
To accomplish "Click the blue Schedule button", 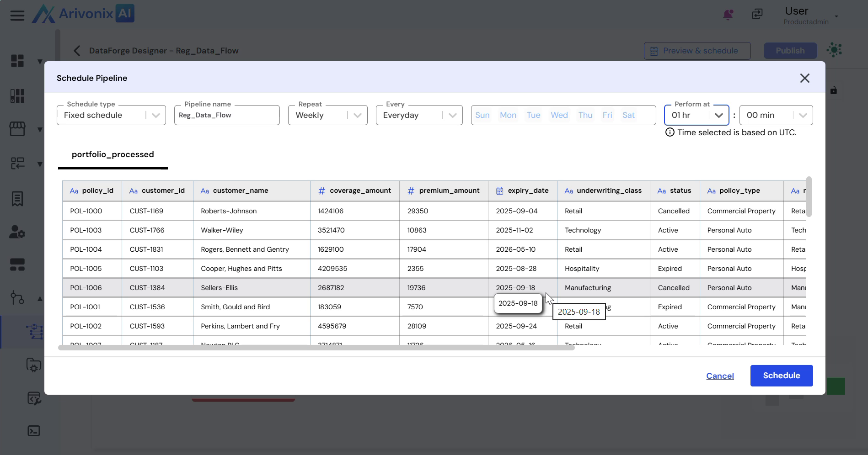I will [781, 376].
